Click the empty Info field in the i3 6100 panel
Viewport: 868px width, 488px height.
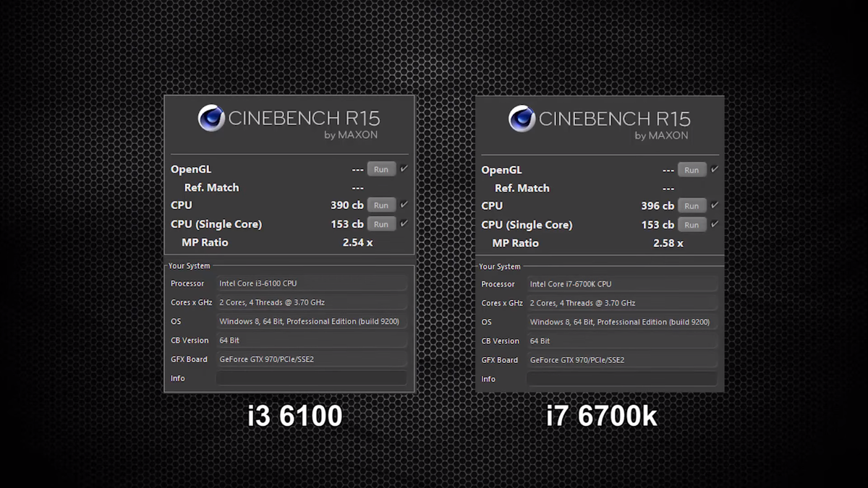coord(312,378)
